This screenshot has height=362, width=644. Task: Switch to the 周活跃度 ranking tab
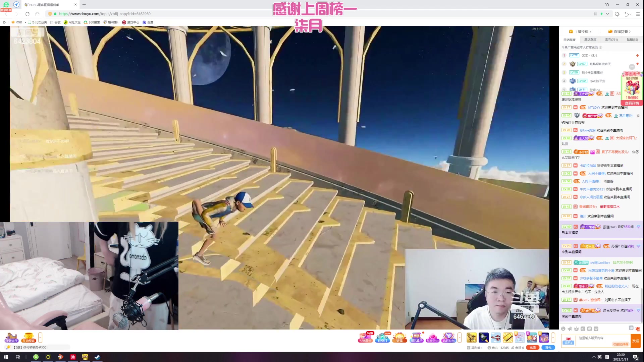point(590,40)
